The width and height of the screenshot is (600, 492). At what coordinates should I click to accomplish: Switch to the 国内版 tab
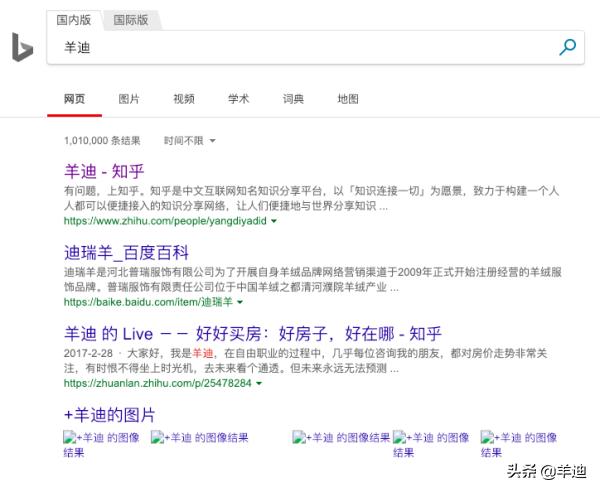pos(74,20)
